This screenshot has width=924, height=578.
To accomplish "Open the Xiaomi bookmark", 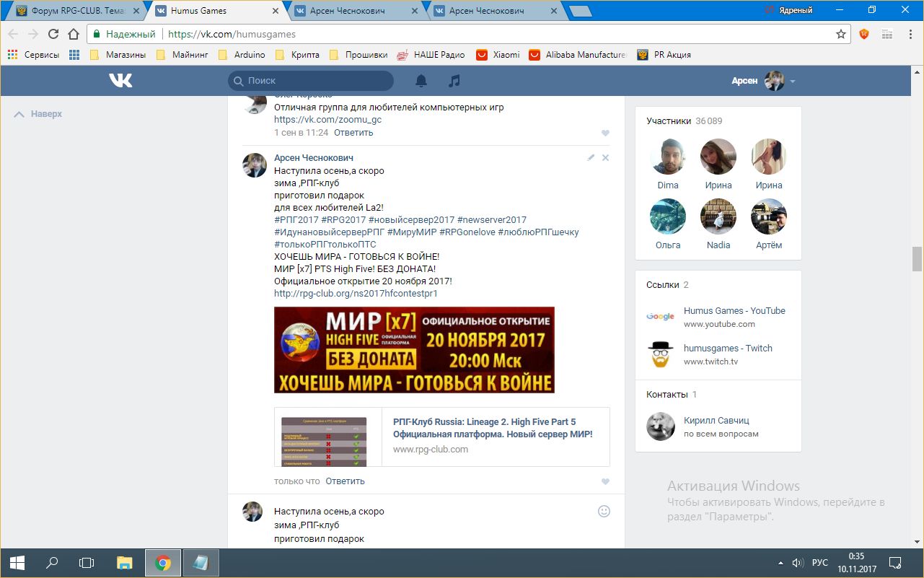I will 498,55.
